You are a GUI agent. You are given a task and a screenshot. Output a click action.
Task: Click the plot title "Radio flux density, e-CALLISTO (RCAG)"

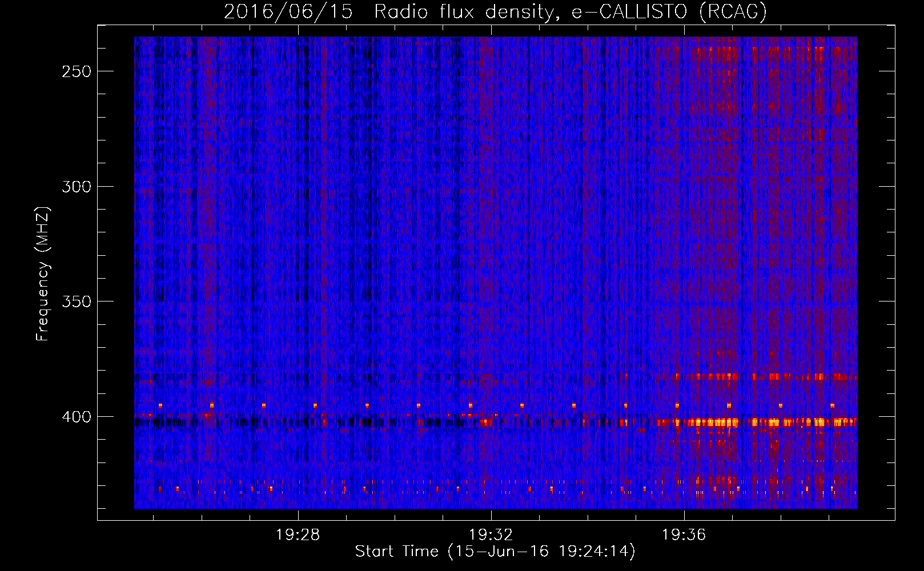tap(571, 11)
